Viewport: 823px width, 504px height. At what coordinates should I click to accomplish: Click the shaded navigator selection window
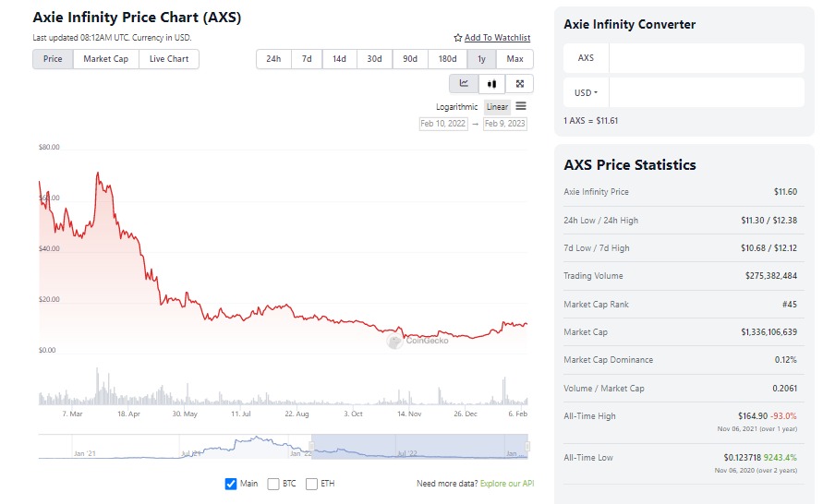click(419, 447)
